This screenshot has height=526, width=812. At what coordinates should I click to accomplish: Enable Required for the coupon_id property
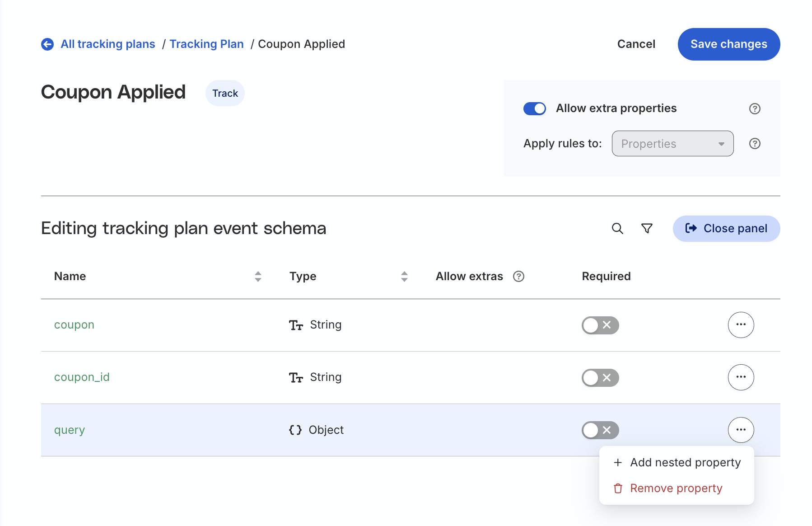coord(600,378)
